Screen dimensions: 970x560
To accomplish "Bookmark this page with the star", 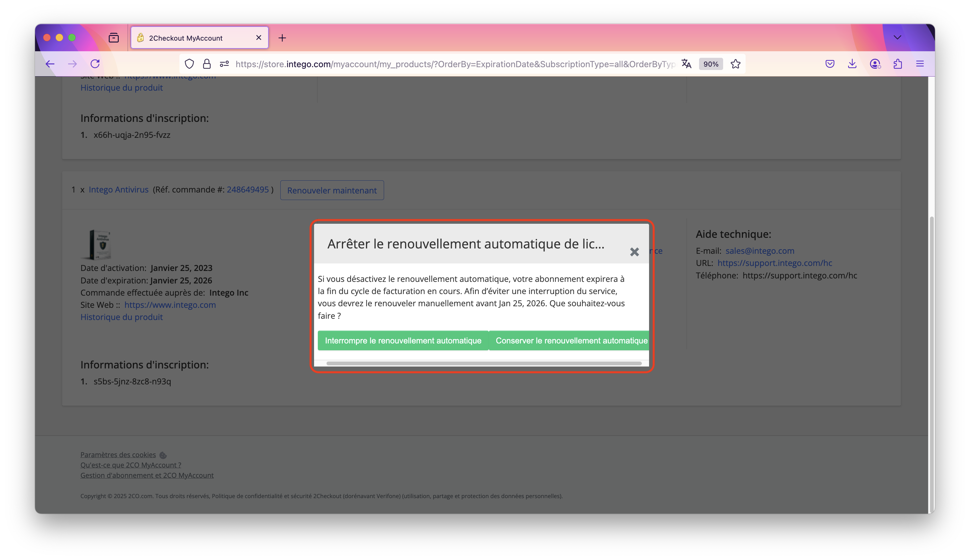I will 735,64.
